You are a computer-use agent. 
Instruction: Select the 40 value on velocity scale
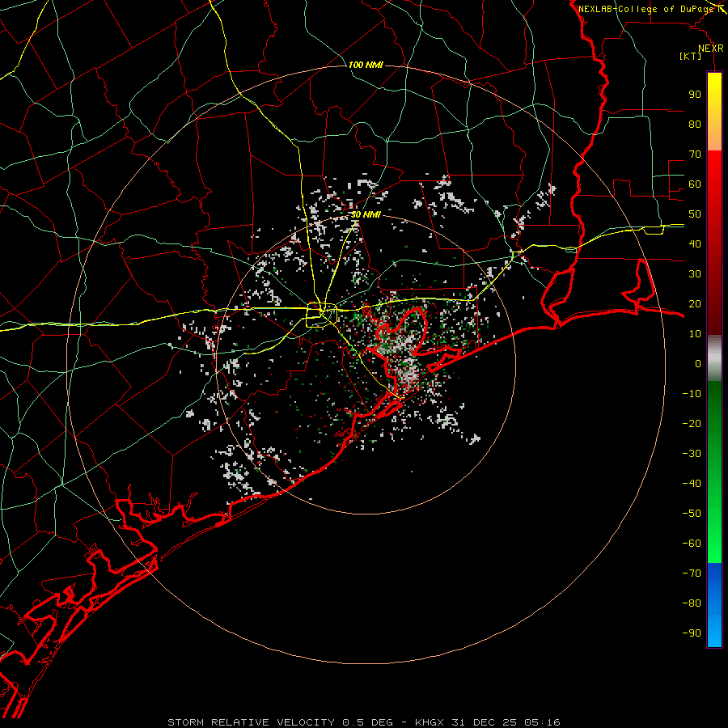pos(695,243)
